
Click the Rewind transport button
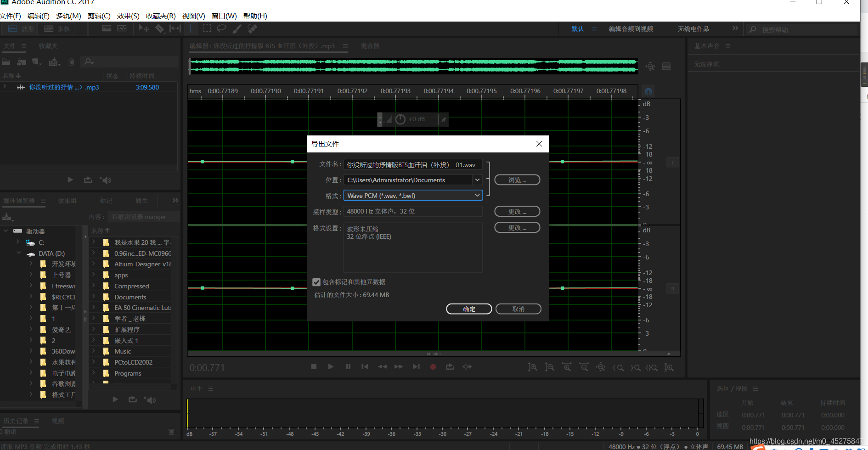pyautogui.click(x=382, y=366)
